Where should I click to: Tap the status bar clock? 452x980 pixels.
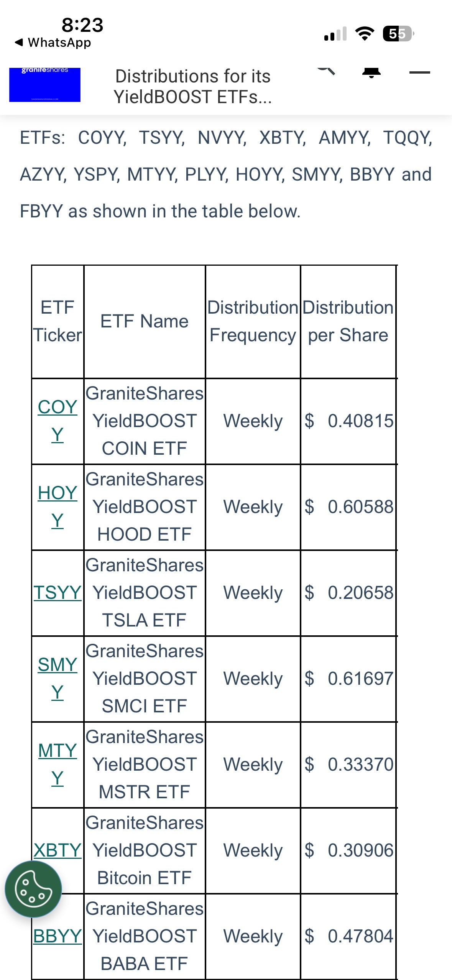pos(82,25)
